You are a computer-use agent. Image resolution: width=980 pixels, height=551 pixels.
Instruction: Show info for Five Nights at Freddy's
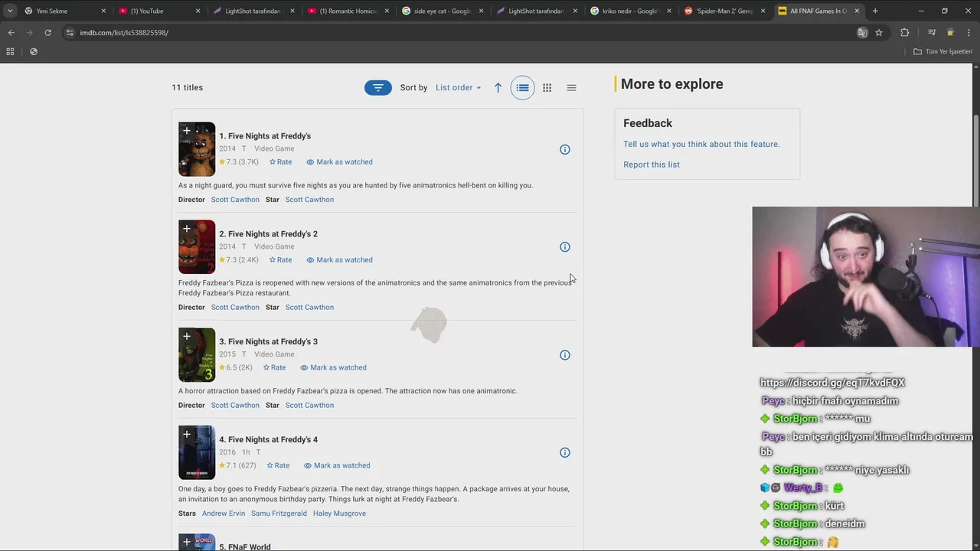pos(565,149)
